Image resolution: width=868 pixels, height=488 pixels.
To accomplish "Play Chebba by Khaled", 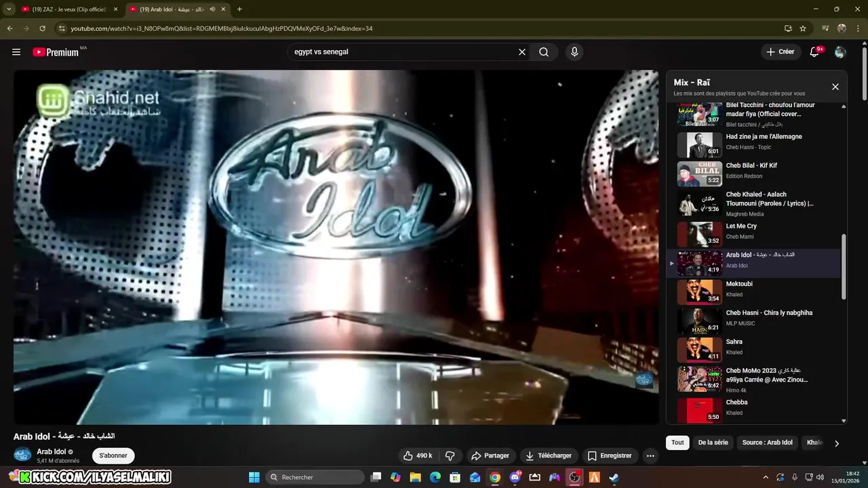I will pos(754,410).
